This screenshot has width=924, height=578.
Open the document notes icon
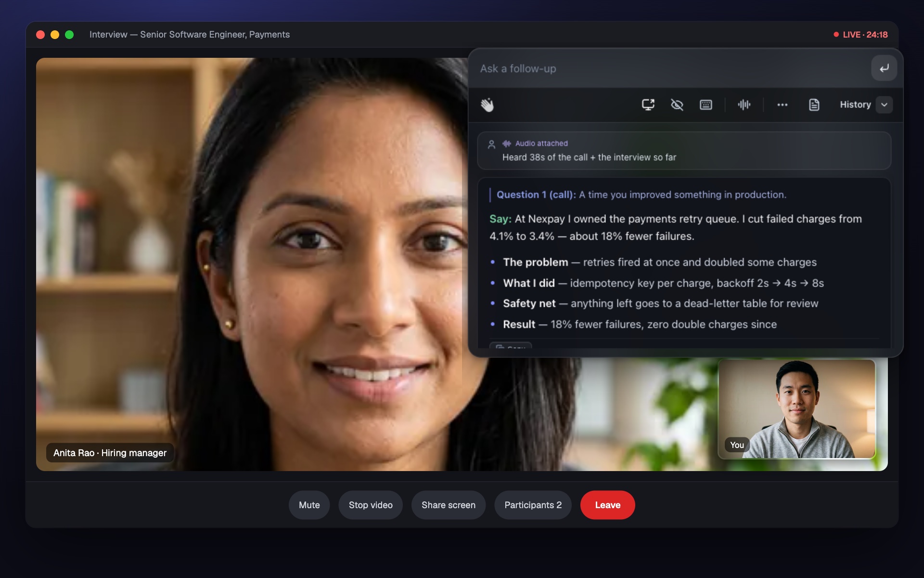[x=814, y=105]
